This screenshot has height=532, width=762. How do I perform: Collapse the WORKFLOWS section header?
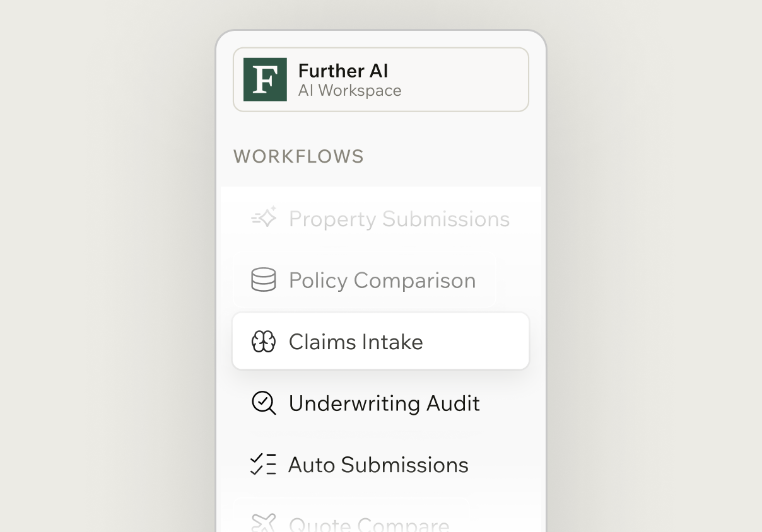pyautogui.click(x=298, y=156)
